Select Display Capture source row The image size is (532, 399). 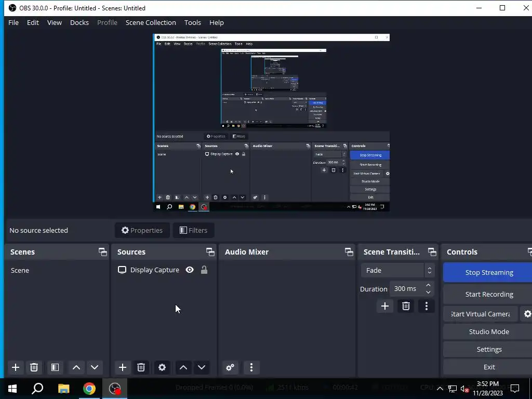point(164,270)
